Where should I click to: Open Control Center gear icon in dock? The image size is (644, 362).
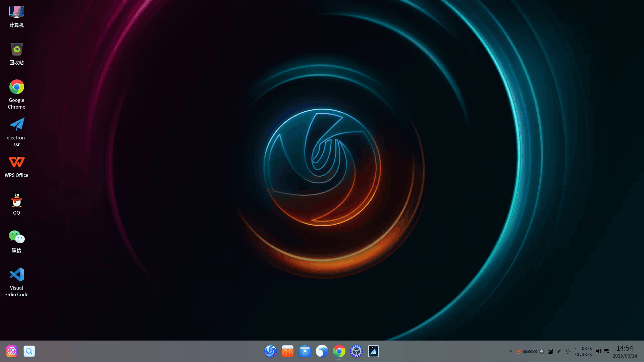[x=356, y=351]
